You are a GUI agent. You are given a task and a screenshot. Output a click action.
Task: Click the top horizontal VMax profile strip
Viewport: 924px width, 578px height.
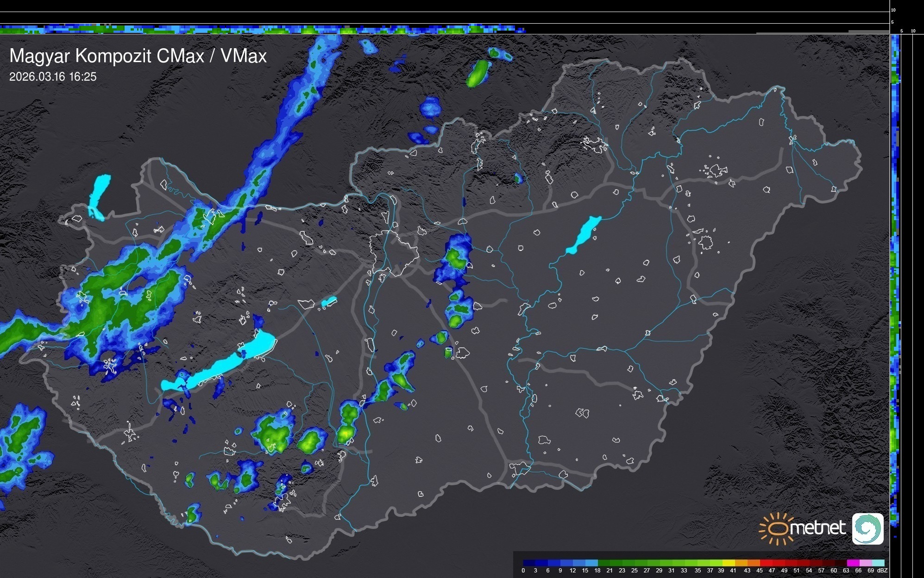(259, 30)
